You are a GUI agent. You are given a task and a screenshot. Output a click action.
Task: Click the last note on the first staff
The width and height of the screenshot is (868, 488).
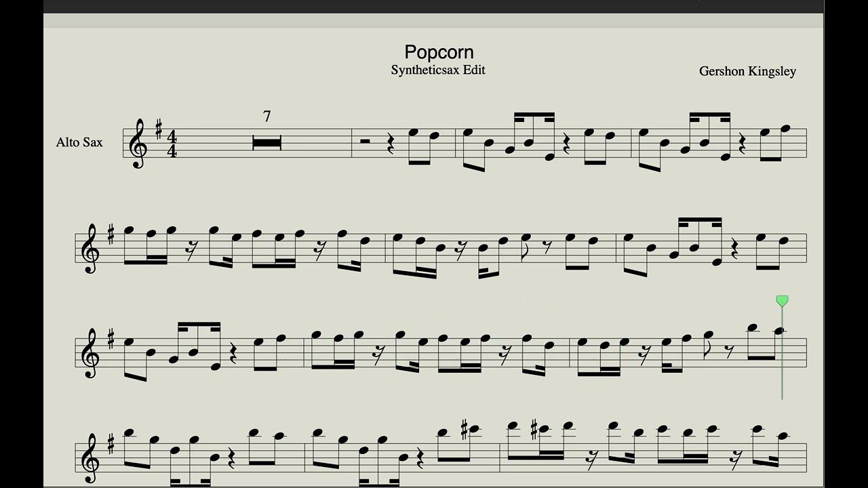[x=785, y=127]
